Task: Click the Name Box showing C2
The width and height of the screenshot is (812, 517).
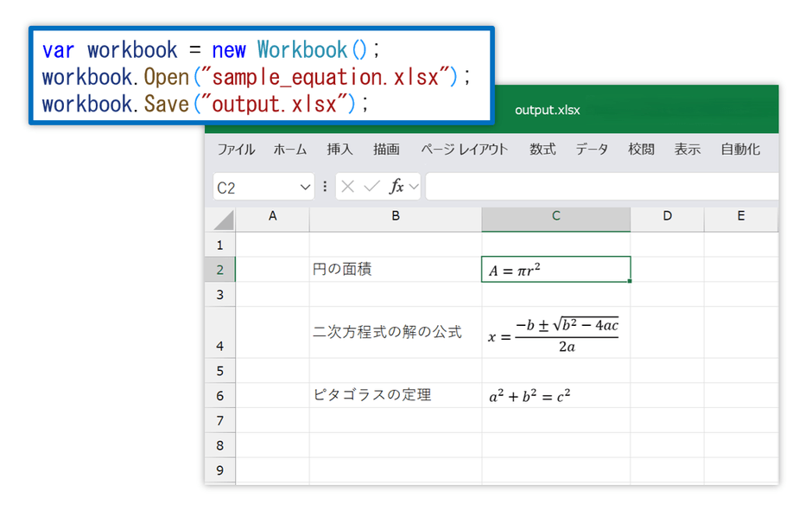Action: tap(263, 187)
